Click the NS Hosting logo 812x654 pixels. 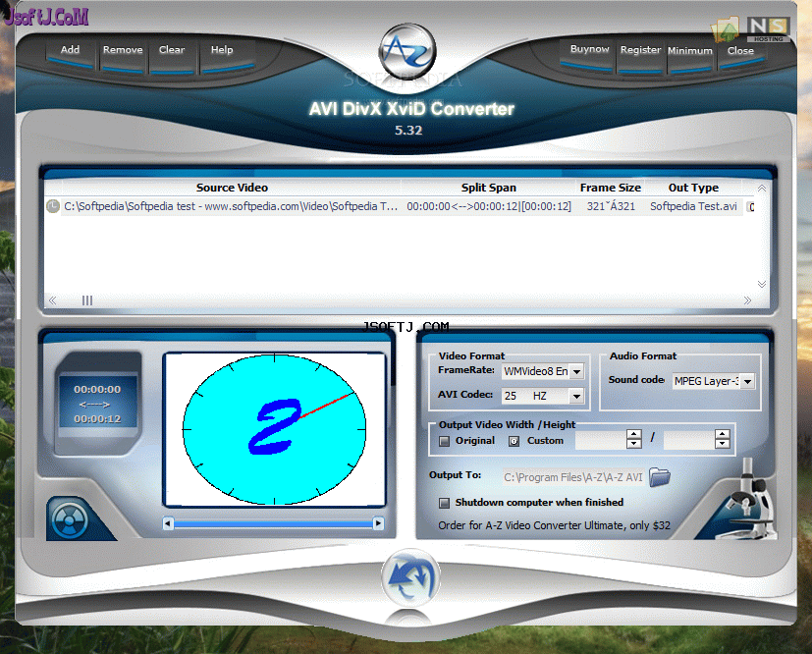coord(769,29)
